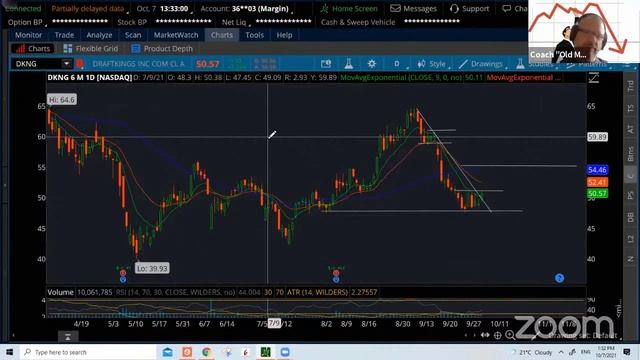
Task: Click the Lo: 39.93 price bubble
Action: [152, 268]
